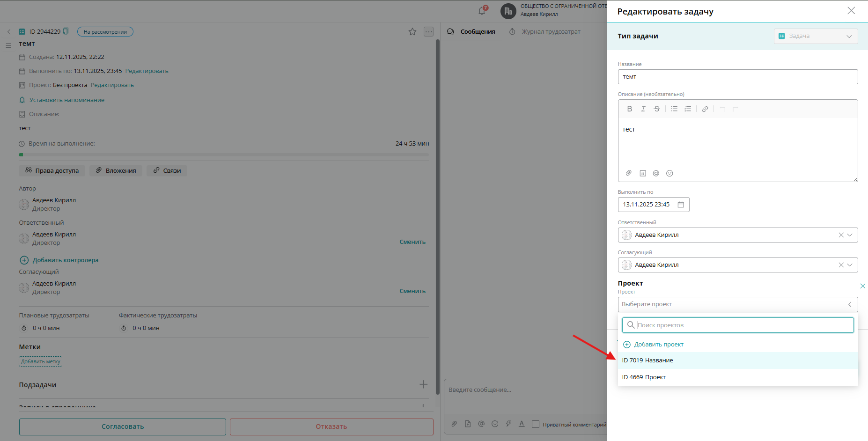Add a subtask with the plus icon

423,384
